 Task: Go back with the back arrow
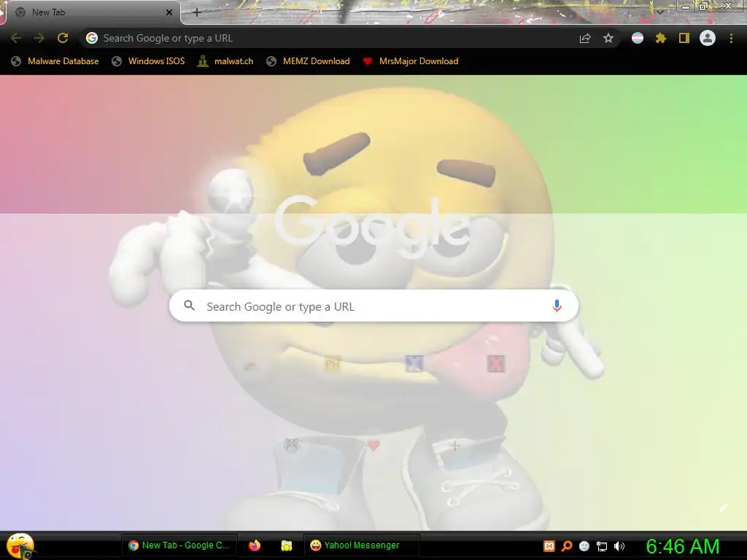(x=16, y=38)
